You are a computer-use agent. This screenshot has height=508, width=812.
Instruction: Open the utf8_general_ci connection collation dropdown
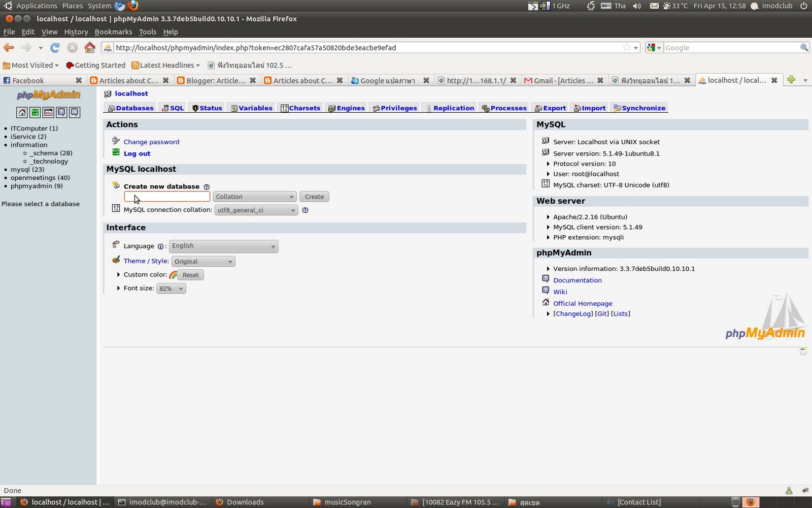click(256, 210)
